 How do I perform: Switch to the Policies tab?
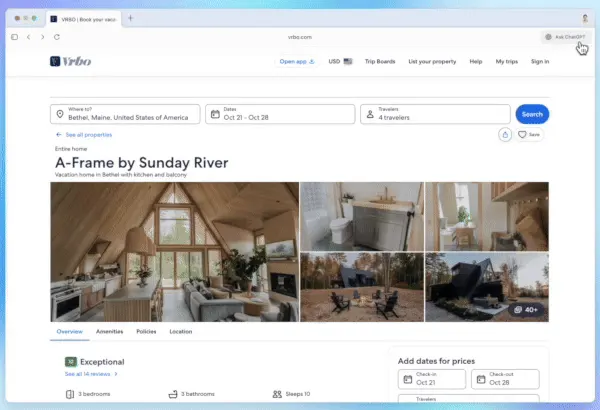point(146,332)
